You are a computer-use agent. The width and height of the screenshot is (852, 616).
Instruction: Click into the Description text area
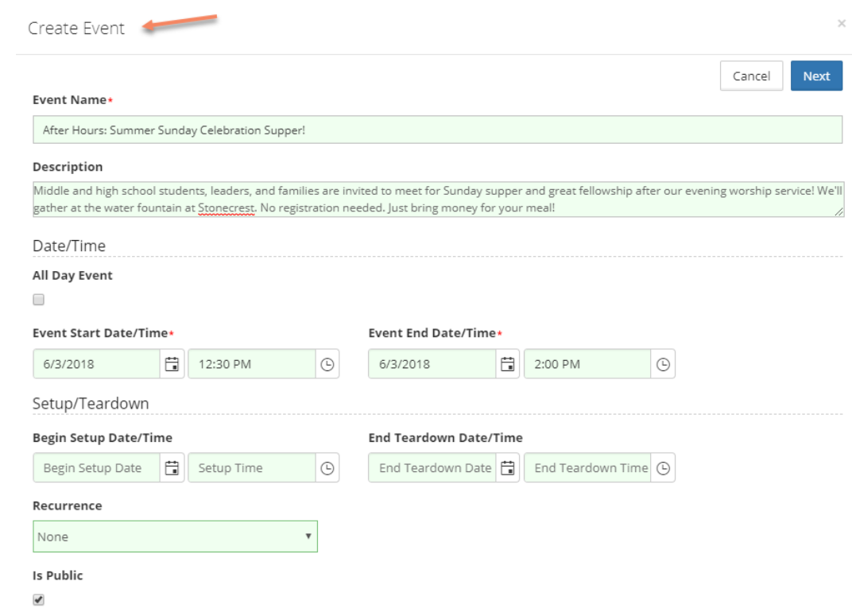tap(438, 200)
